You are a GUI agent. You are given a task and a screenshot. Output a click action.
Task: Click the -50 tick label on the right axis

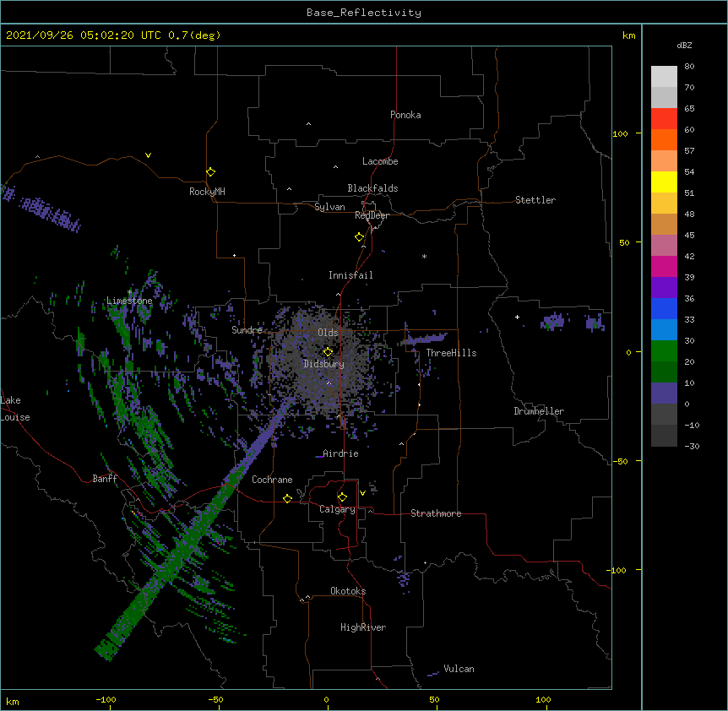click(x=620, y=461)
